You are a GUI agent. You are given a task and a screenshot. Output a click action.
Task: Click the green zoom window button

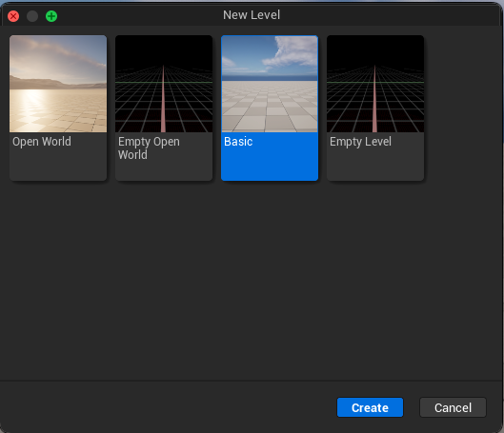pyautogui.click(x=51, y=16)
